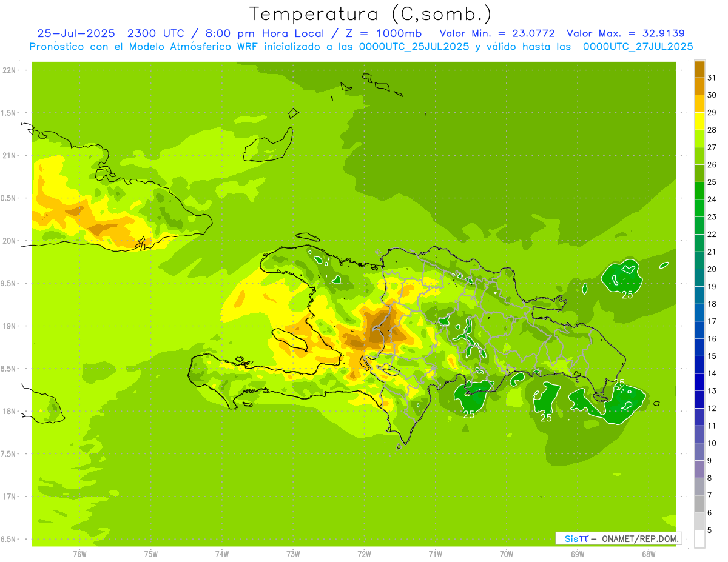Click the "20" colorbar scale label
Image resolution: width=728 pixels, height=562 pixels.
pyautogui.click(x=712, y=269)
